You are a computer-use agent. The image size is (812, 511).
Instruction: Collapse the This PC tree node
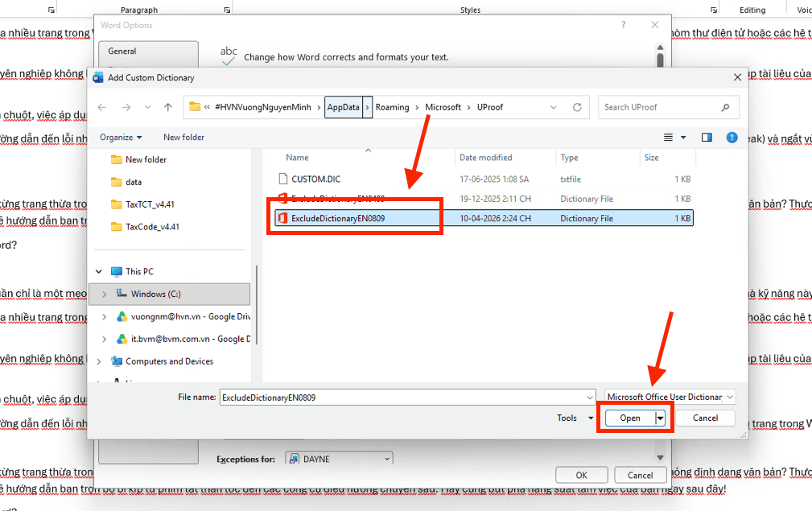pos(99,271)
